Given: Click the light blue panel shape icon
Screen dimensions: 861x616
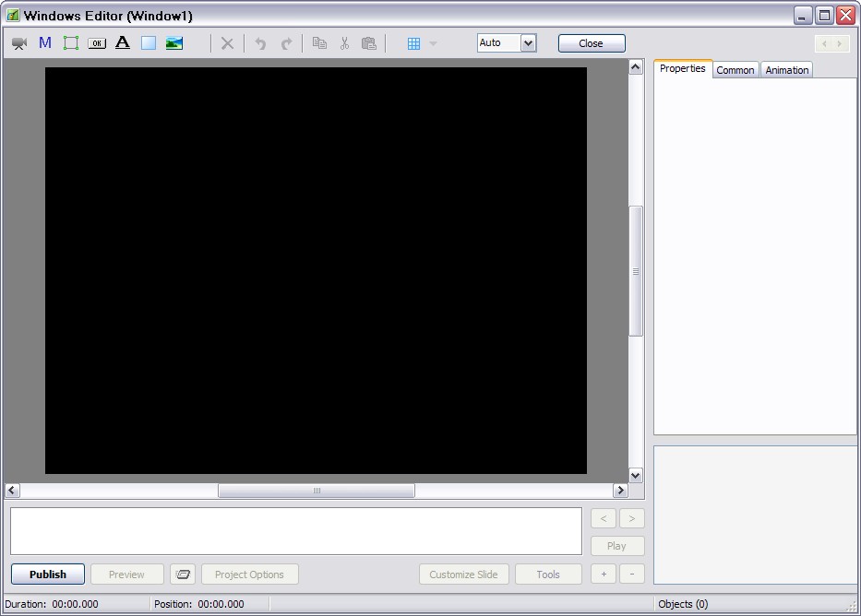Looking at the screenshot, I should click(149, 43).
